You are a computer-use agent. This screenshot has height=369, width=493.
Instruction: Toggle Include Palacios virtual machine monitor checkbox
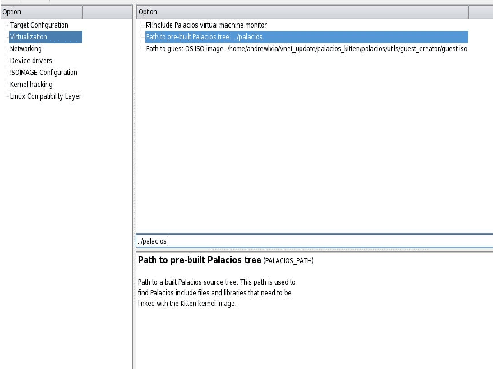[x=148, y=25]
